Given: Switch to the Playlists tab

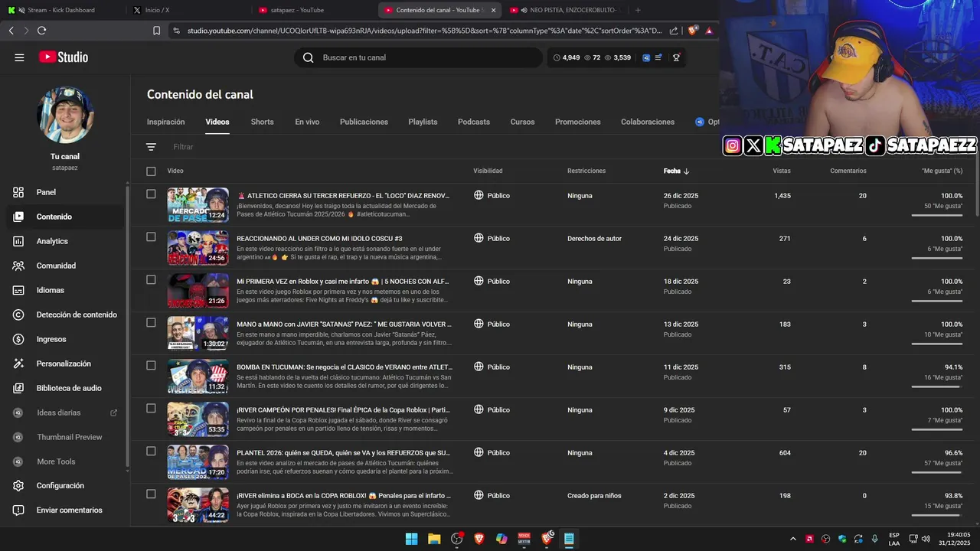Looking at the screenshot, I should [x=423, y=122].
